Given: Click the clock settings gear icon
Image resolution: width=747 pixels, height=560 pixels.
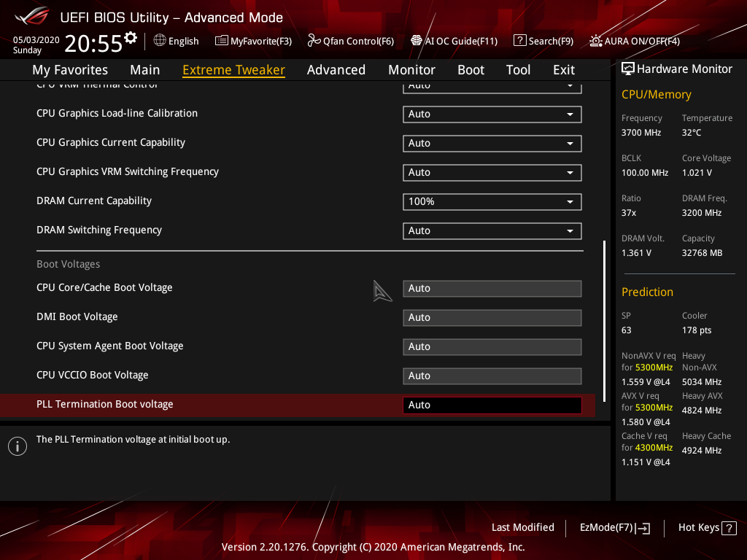Looking at the screenshot, I should pyautogui.click(x=131, y=38).
